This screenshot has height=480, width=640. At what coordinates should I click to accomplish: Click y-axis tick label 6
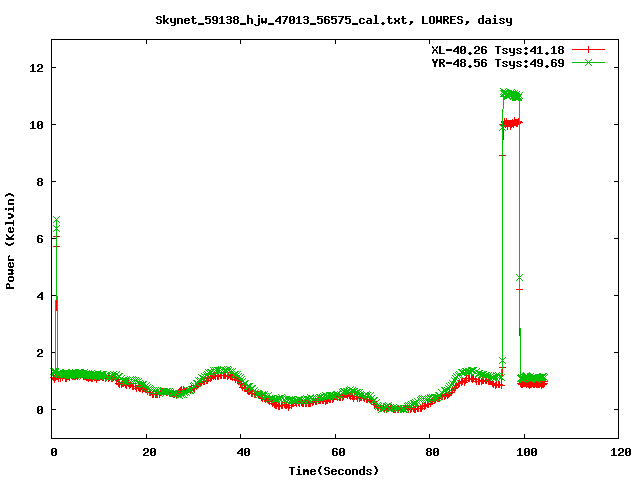(x=40, y=239)
